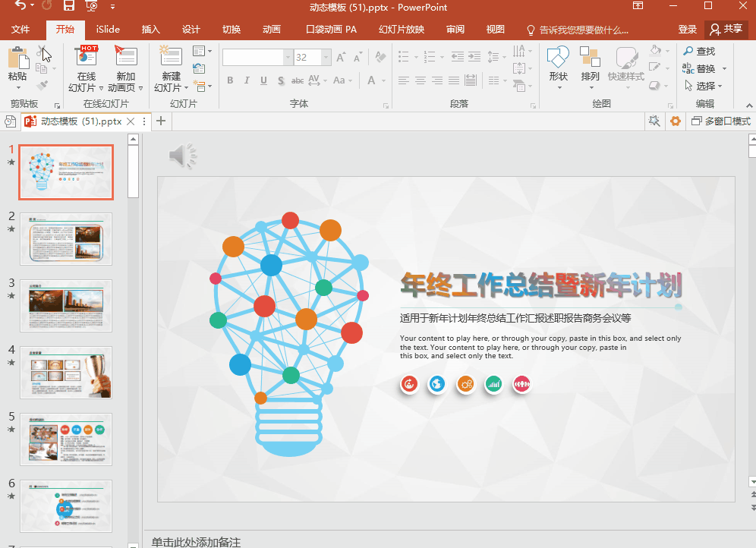Toggle bold formatting (B)
The width and height of the screenshot is (756, 548).
[x=230, y=81]
